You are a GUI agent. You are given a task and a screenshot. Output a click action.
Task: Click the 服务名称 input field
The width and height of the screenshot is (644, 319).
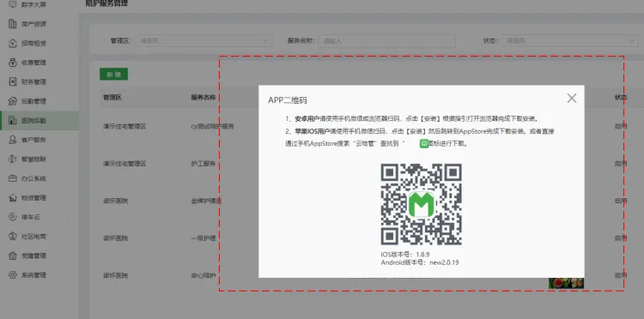tap(386, 40)
